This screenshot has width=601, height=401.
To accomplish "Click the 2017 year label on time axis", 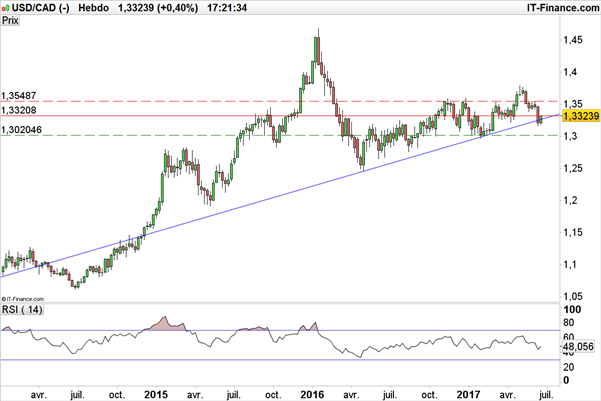I will (468, 394).
